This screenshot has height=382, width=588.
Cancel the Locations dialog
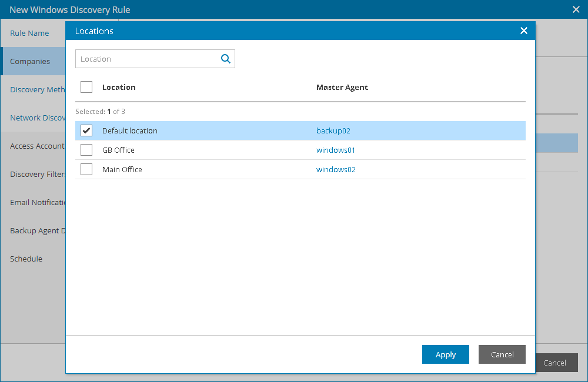click(502, 354)
